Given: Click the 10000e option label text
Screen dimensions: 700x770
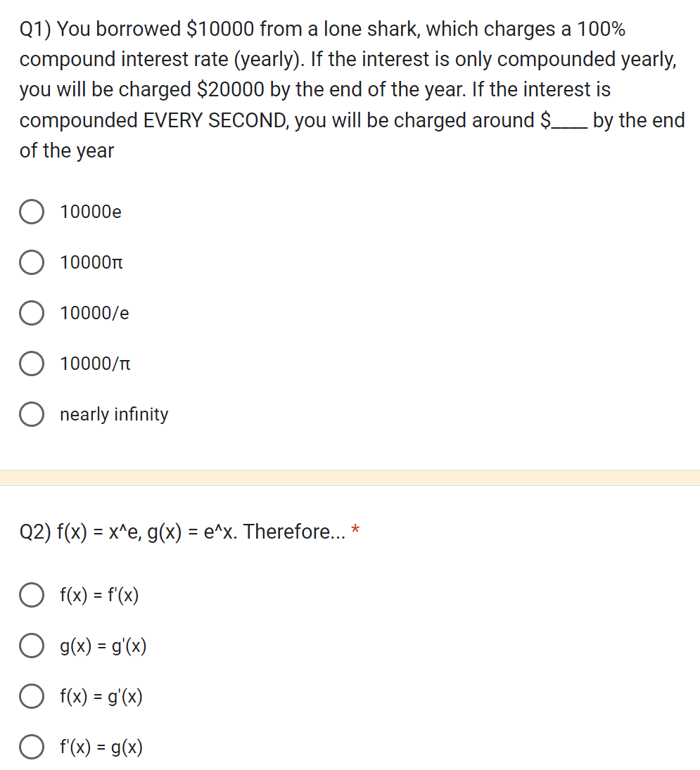Looking at the screenshot, I should (90, 212).
